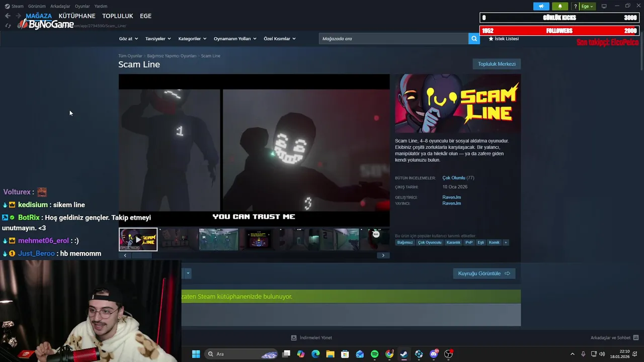Viewport: 644px width, 362px height.
Task: Select the Karanlık tag
Action: click(x=453, y=242)
